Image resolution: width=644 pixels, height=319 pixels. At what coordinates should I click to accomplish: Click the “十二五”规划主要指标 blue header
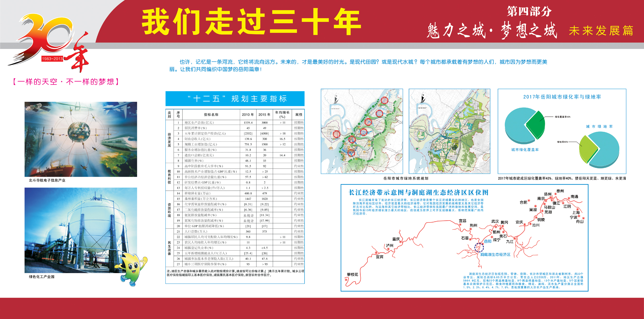tap(235, 99)
